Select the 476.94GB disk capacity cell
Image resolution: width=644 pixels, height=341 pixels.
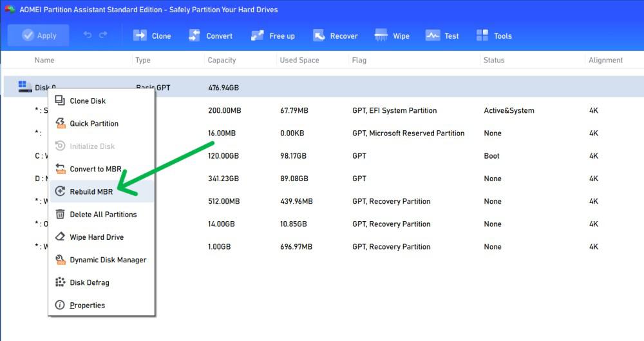223,88
